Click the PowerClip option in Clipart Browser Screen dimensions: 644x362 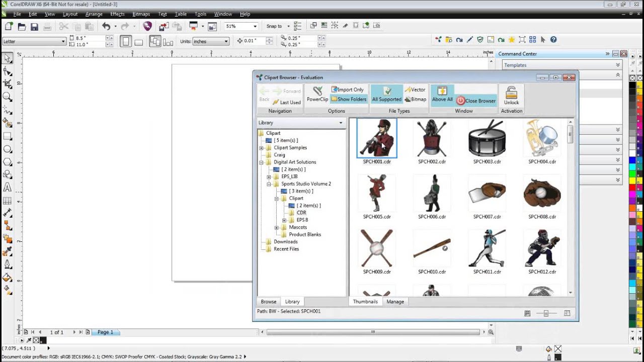coord(317,94)
